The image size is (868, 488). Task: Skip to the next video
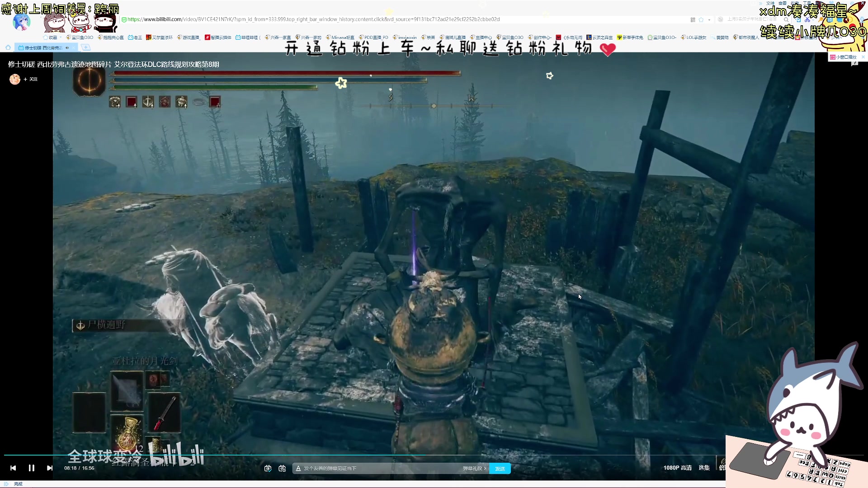pos(50,468)
